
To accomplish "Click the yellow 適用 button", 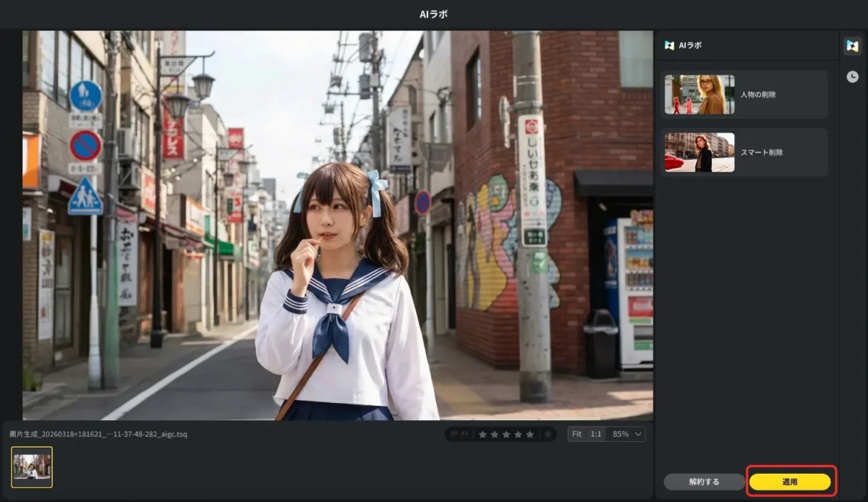I will [790, 482].
